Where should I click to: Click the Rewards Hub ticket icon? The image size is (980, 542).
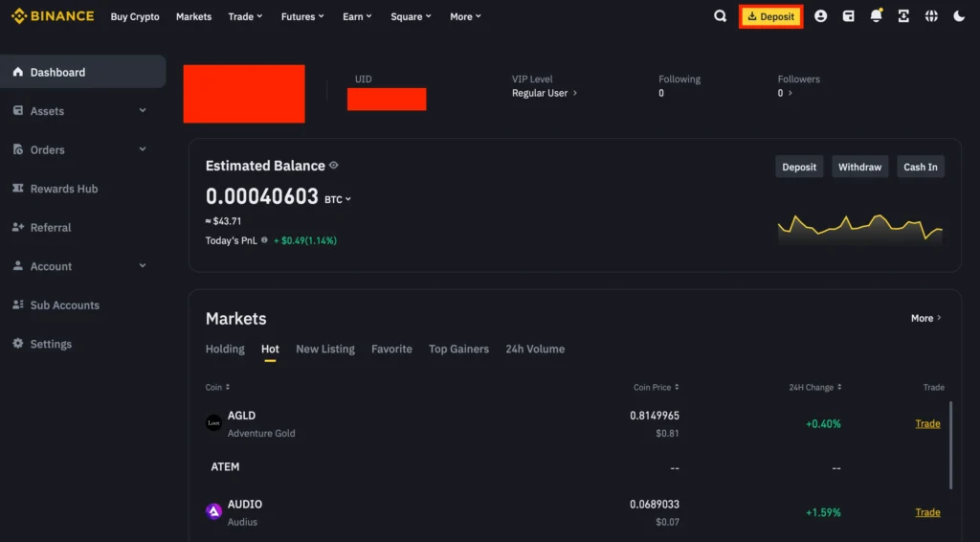17,189
